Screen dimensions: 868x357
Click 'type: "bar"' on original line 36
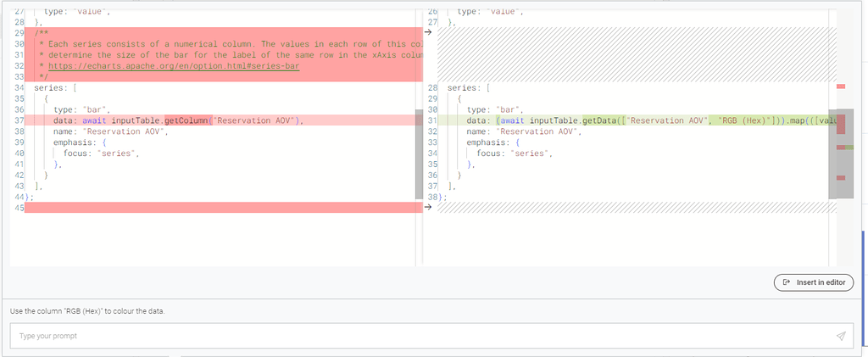tap(82, 109)
